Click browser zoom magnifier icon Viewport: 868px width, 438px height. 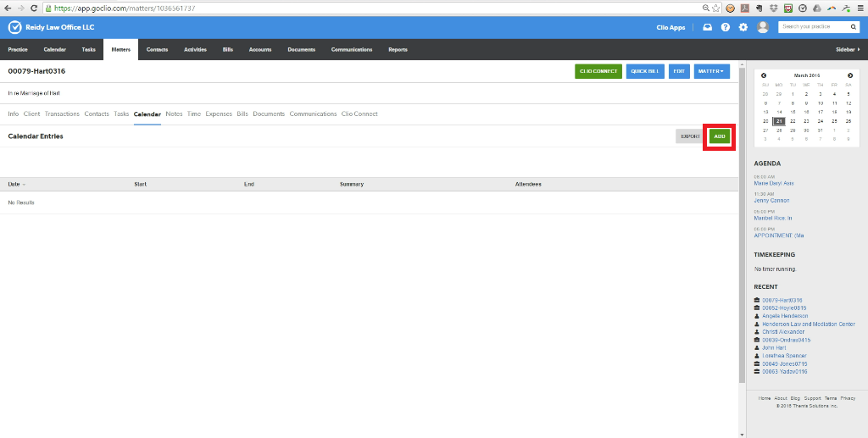coord(706,8)
